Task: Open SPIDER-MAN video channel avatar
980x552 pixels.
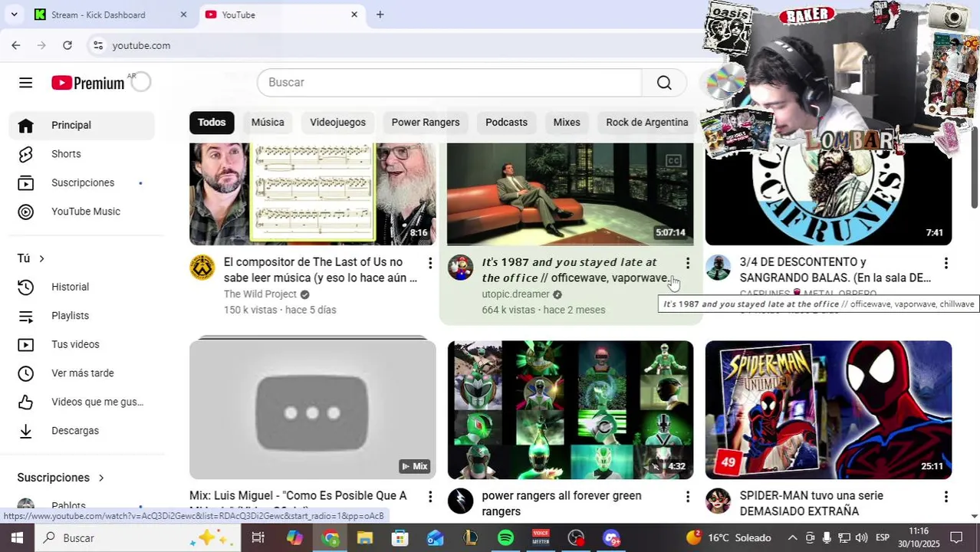Action: pyautogui.click(x=719, y=501)
